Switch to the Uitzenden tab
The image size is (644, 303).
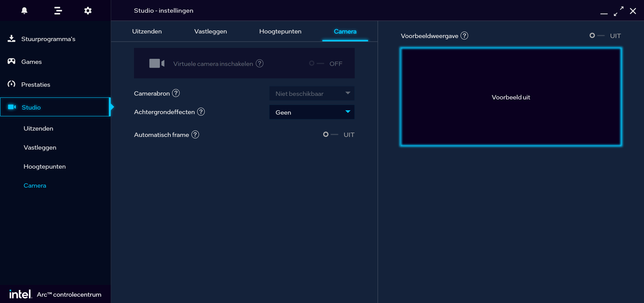[147, 31]
